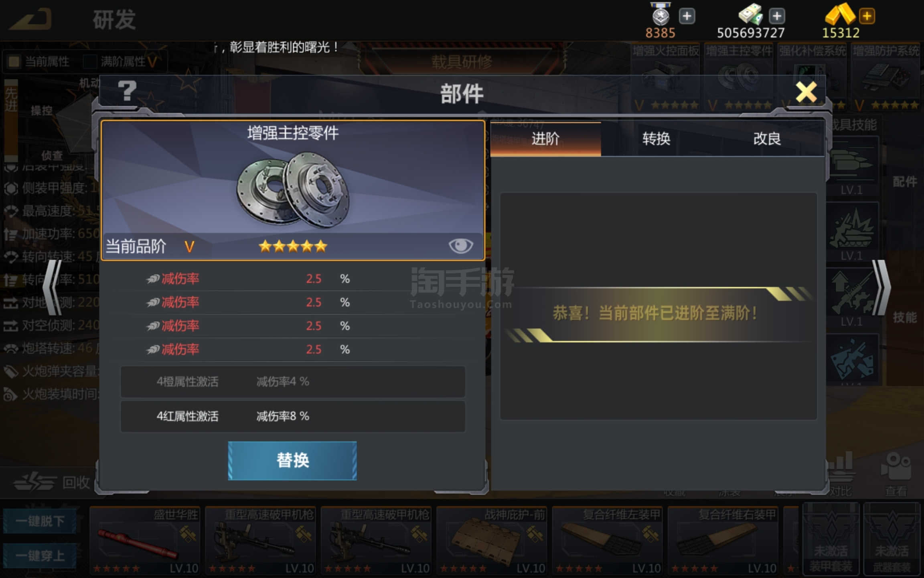Viewport: 924px width, 578px height.
Task: Tick the 满阶属性 checkbox
Action: click(90, 61)
